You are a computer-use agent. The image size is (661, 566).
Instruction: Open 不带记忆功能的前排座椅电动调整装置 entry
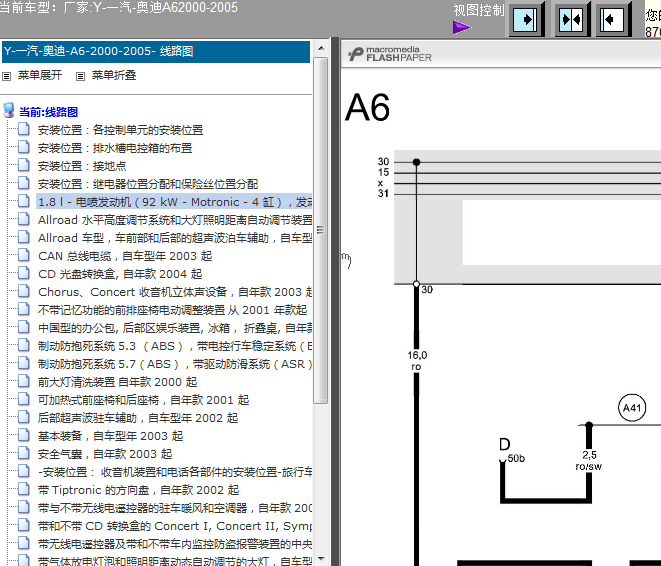click(172, 310)
